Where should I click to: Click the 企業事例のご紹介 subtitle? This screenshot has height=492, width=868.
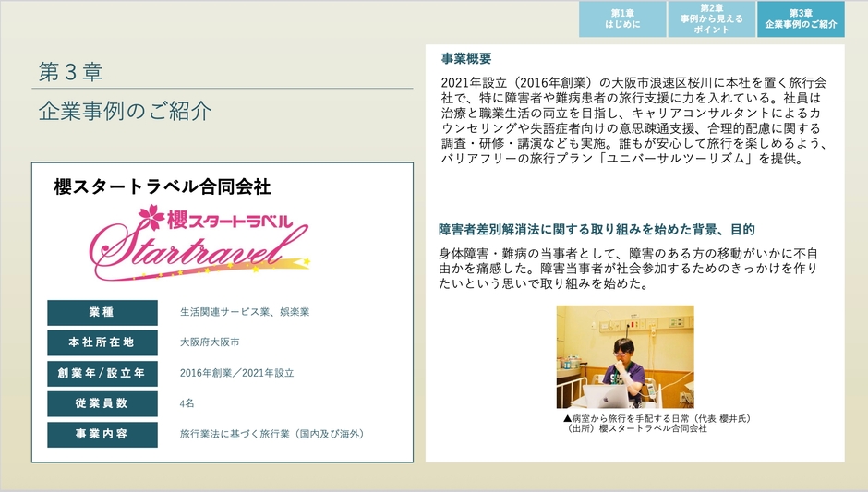(125, 112)
